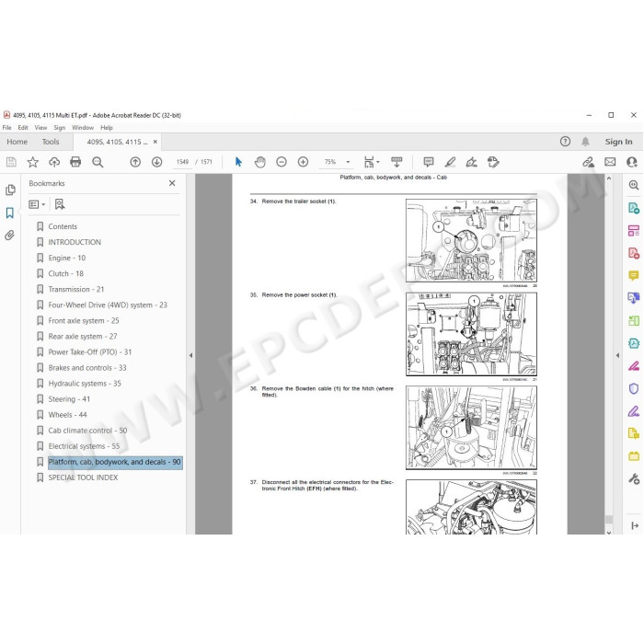644x644 pixels.
Task: Open Electrical systems - 55 bookmark
Action: click(x=84, y=446)
